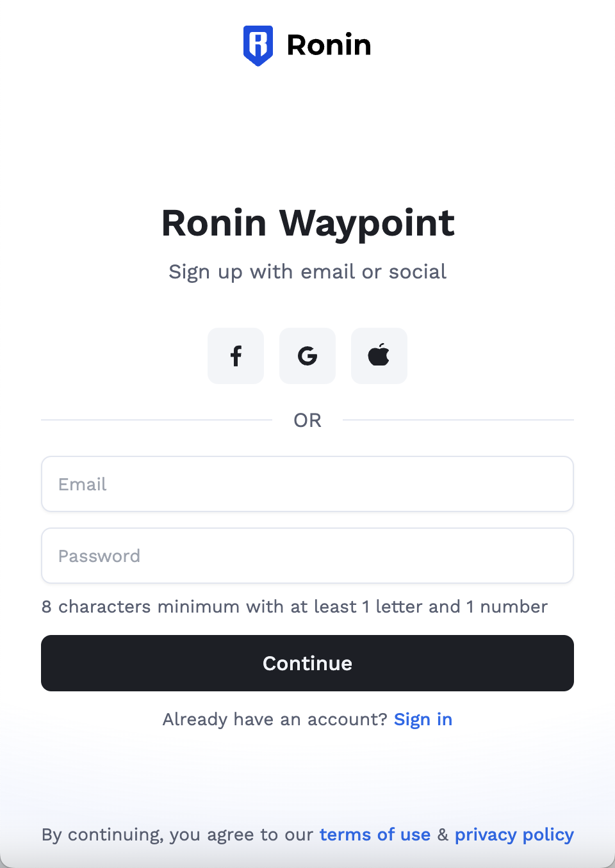
Task: Click the 'Sign up with email or social' subtitle
Action: point(307,272)
